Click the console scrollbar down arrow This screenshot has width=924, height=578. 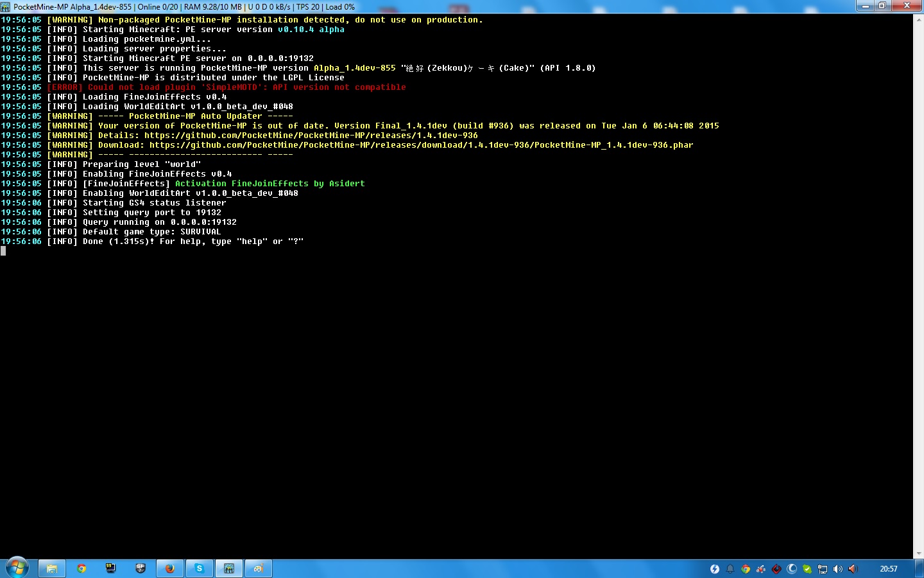coord(919,553)
